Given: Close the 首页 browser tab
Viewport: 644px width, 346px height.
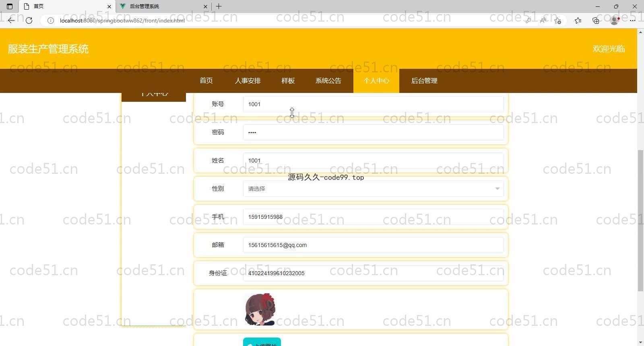Looking at the screenshot, I should point(109,6).
